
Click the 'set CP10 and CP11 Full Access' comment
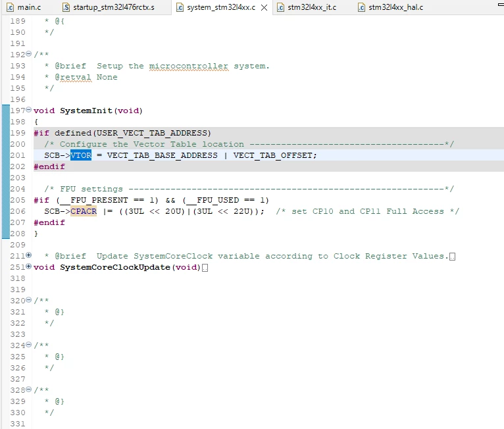(x=368, y=211)
